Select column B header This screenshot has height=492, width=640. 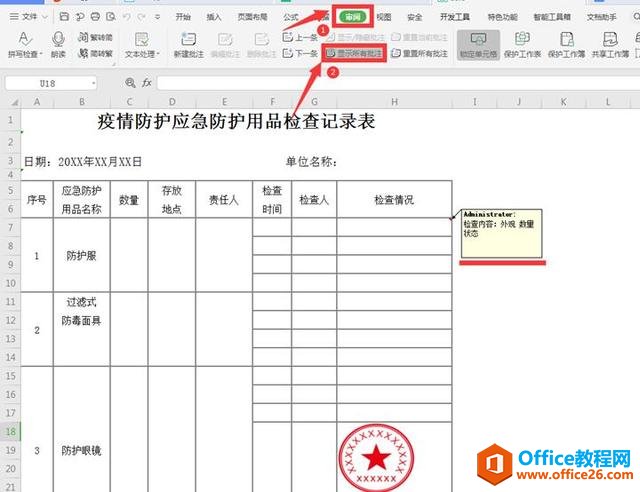click(x=82, y=102)
